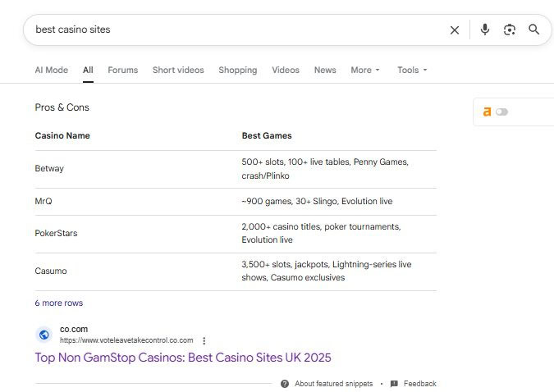Open Top Non GamStop Casinos result link

(x=183, y=358)
